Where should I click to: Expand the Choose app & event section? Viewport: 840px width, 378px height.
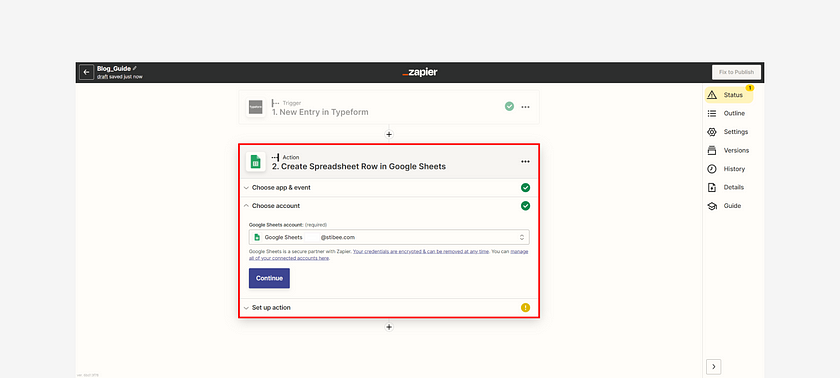[389, 187]
